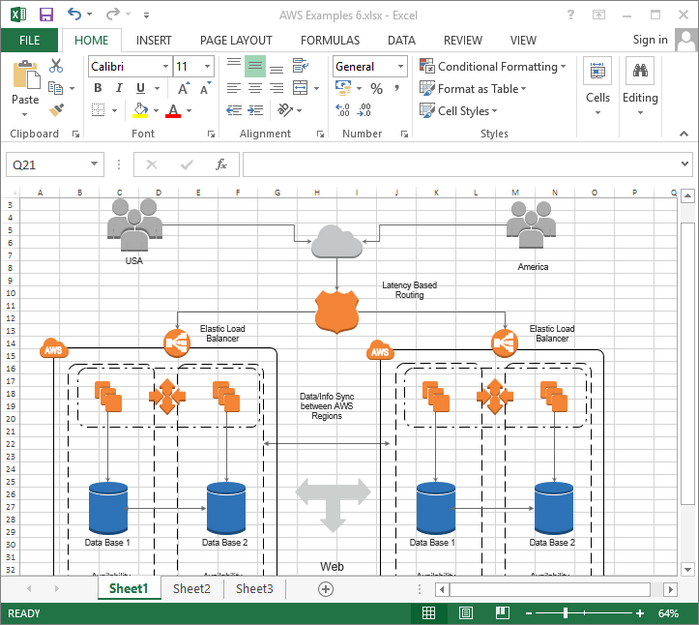Add a new sheet with plus icon
This screenshot has width=699, height=625.
tap(325, 589)
